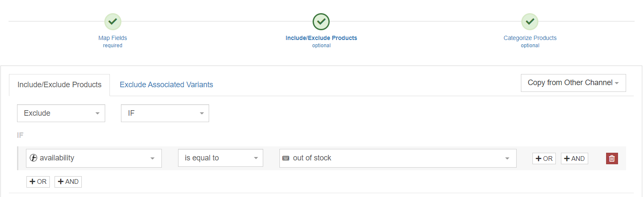644x197 pixels.
Task: Open the 'is equal to' operator dropdown
Action: [x=220, y=158]
